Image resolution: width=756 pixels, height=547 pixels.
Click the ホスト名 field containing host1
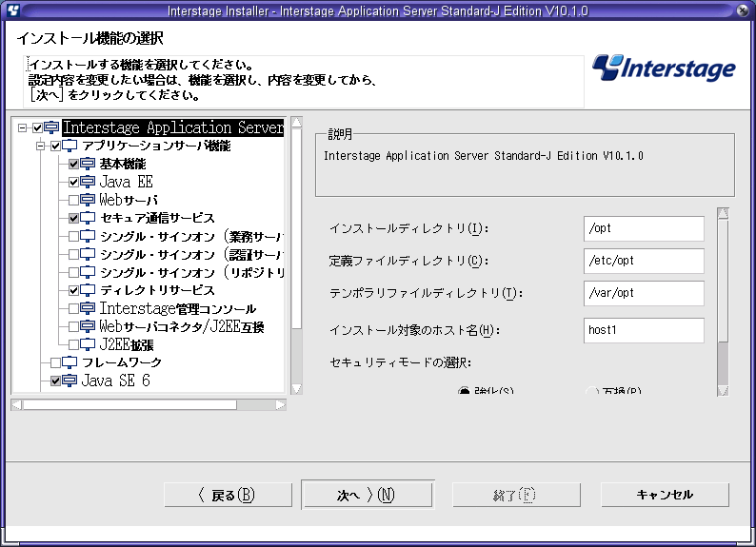644,330
